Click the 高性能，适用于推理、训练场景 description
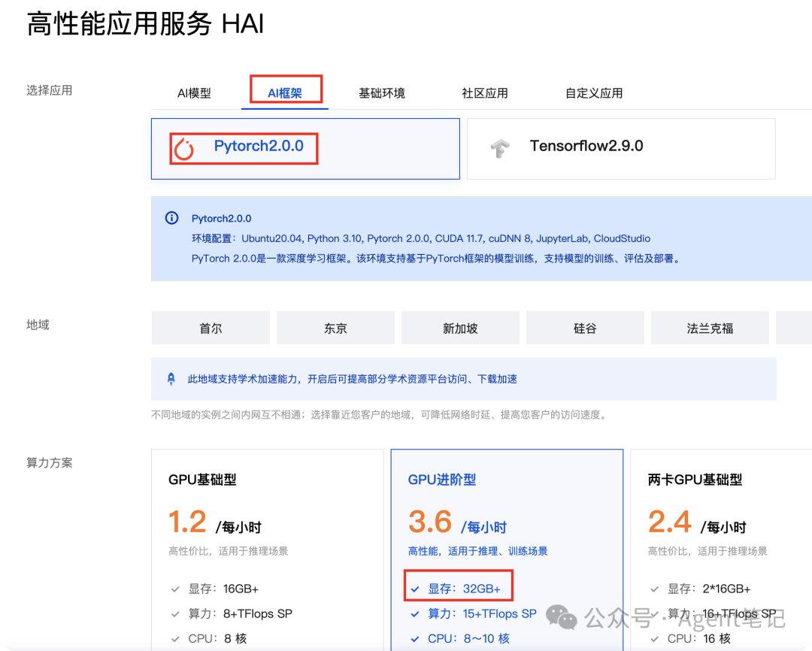 tap(477, 551)
